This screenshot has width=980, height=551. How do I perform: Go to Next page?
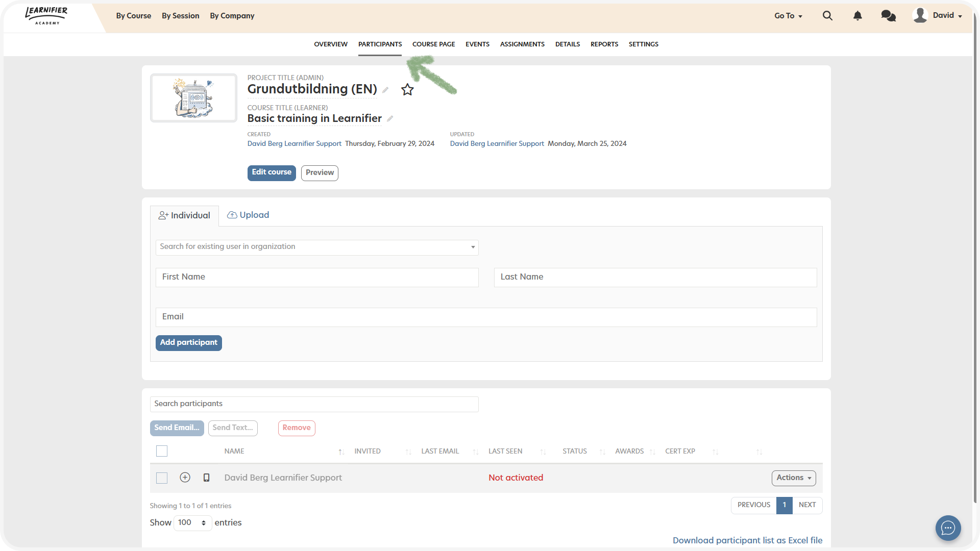coord(807,505)
